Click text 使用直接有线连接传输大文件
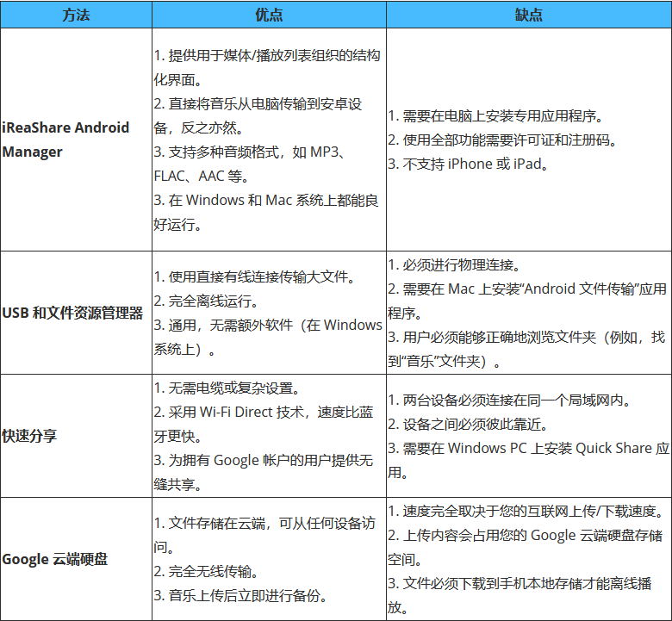672x621 pixels. pyautogui.click(x=258, y=276)
